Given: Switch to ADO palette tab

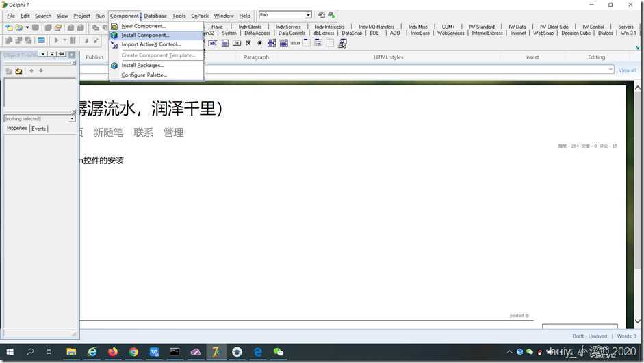Looking at the screenshot, I should (x=395, y=33).
